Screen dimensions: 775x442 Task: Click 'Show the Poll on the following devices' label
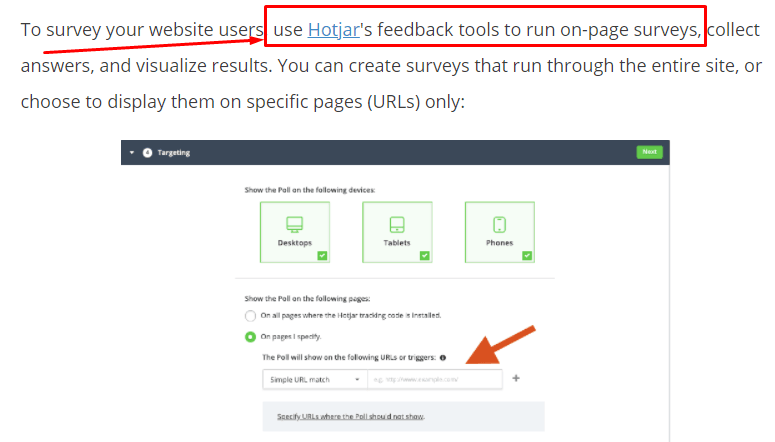pyautogui.click(x=309, y=190)
